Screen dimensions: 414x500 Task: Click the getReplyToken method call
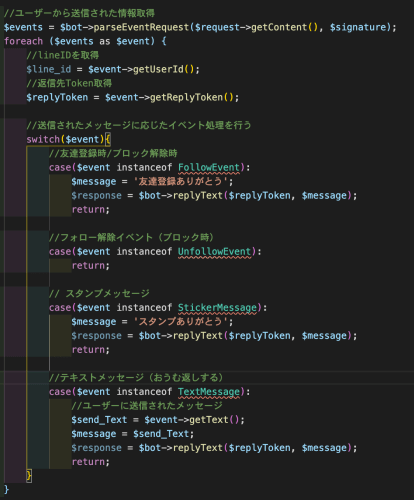186,97
